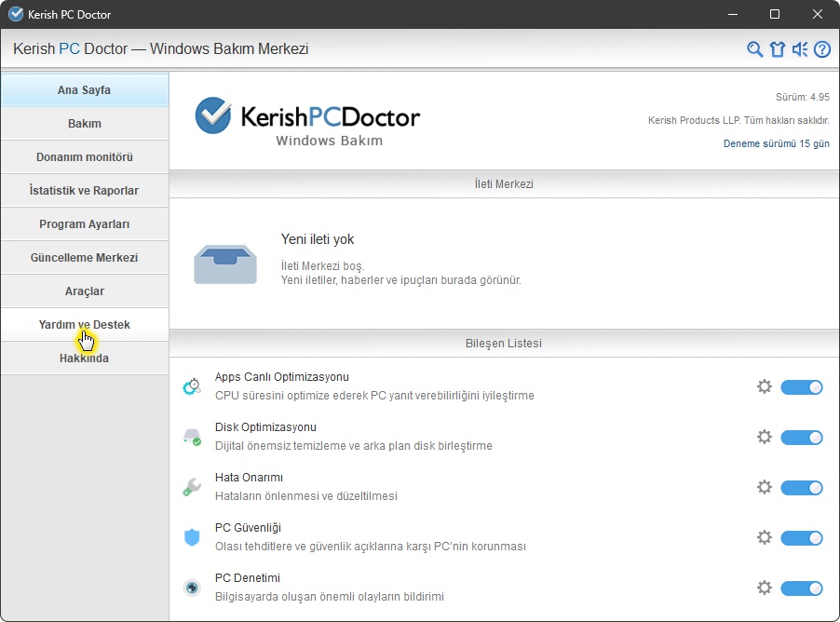Screen dimensions: 840x622
Task: Open settings gear for PC Güvenliği
Action: tap(765, 537)
